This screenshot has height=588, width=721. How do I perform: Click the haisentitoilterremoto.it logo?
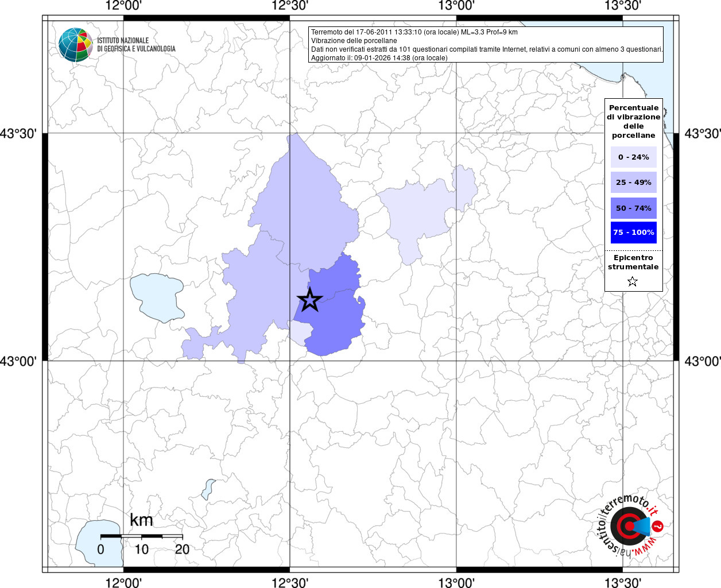[630, 525]
